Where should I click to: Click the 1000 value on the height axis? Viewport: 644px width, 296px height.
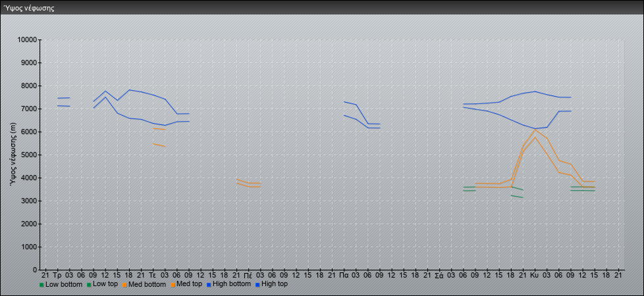[x=29, y=247]
